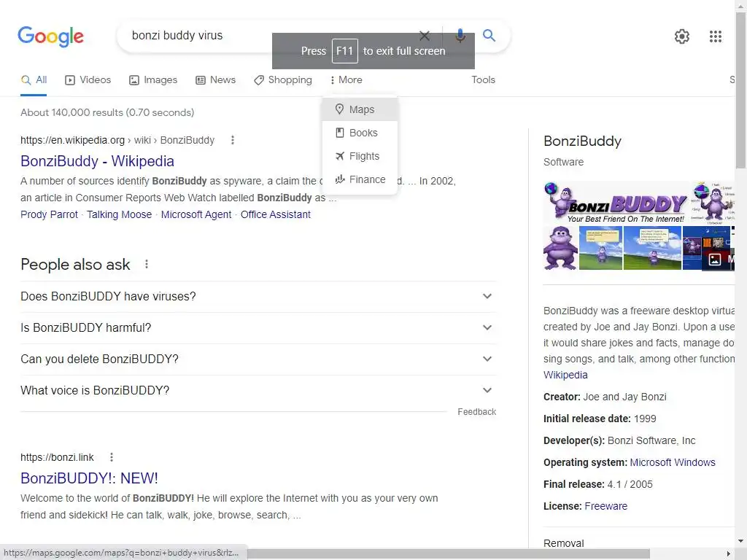Open the Google apps grid
Image resolution: width=747 pixels, height=560 pixels.
(x=715, y=36)
